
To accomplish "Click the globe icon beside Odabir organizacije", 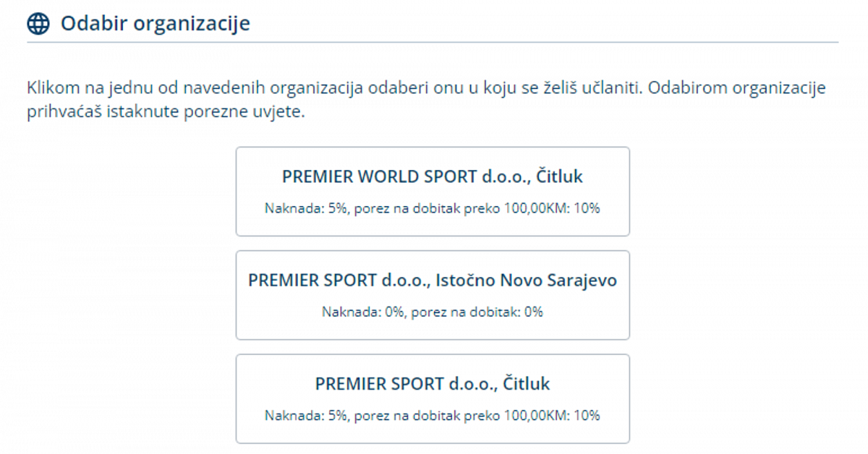I will 38,24.
